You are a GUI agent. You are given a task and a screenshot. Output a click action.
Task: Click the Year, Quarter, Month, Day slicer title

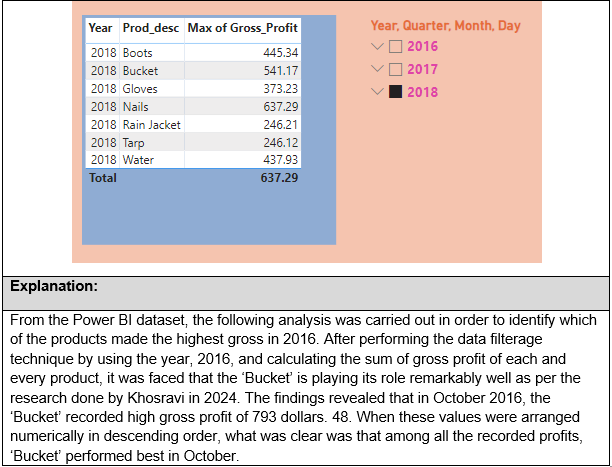tap(445, 26)
